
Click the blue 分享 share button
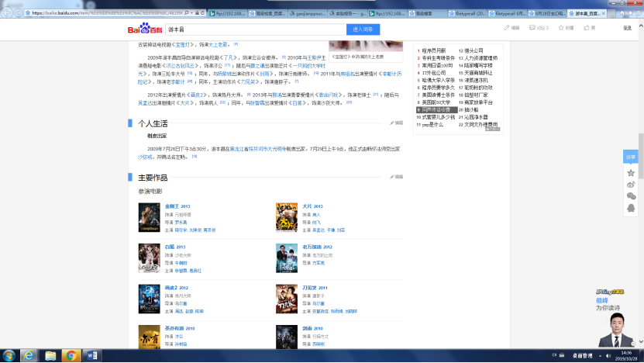click(631, 157)
